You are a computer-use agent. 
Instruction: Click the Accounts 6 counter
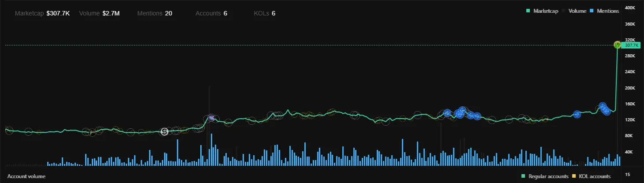click(x=211, y=13)
